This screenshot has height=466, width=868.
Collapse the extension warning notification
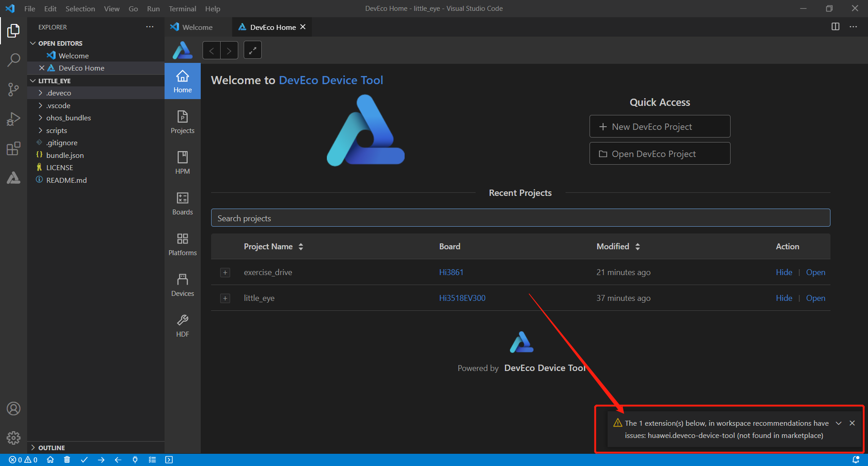coord(839,423)
